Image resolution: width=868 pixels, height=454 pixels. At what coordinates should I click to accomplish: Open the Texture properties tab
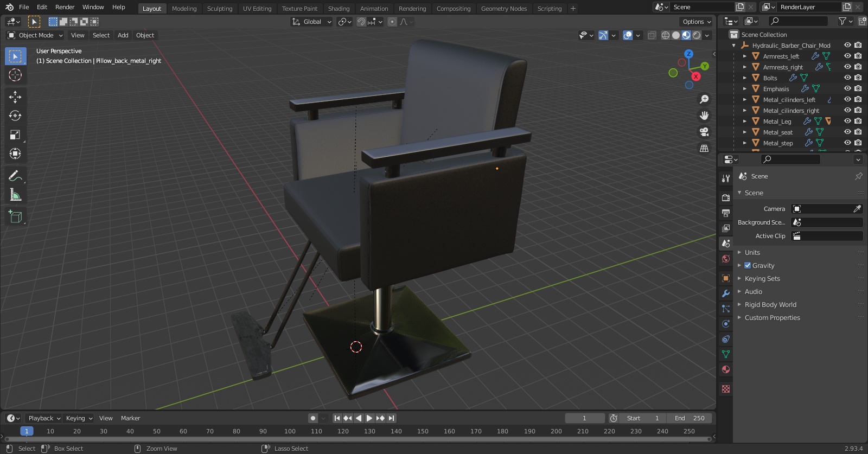(726, 389)
